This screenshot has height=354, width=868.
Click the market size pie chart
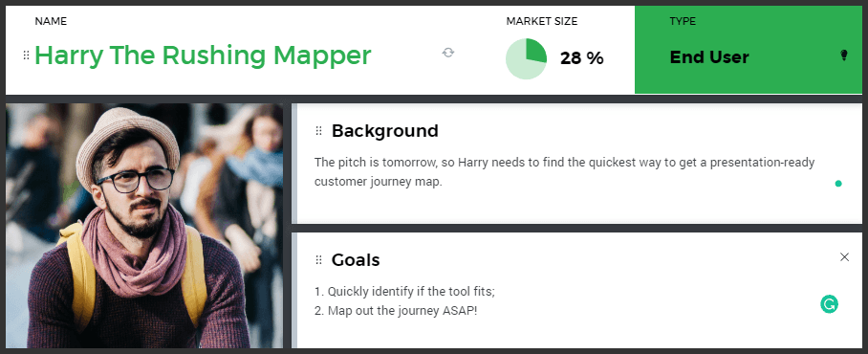tap(526, 58)
